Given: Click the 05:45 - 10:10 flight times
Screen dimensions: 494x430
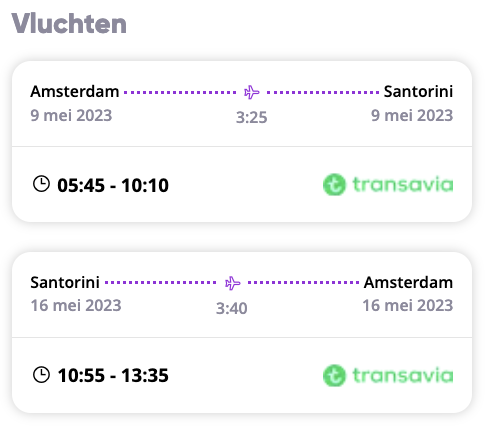Looking at the screenshot, I should coord(113,185).
